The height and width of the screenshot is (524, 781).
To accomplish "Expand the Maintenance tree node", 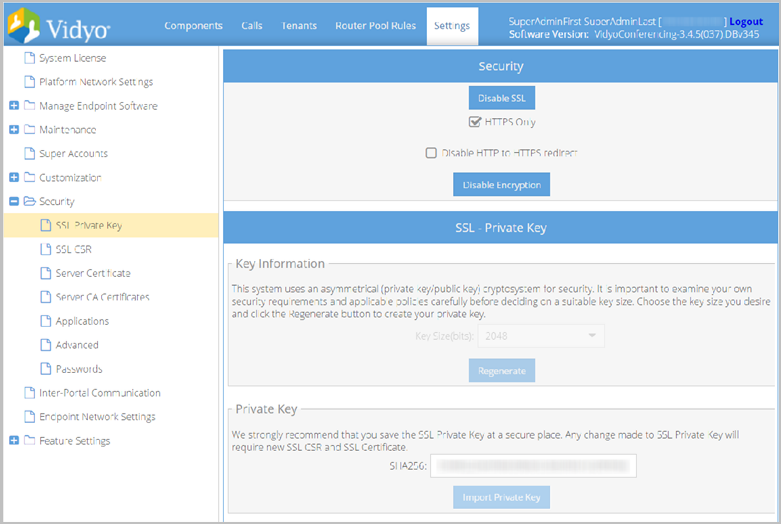I will point(14,130).
